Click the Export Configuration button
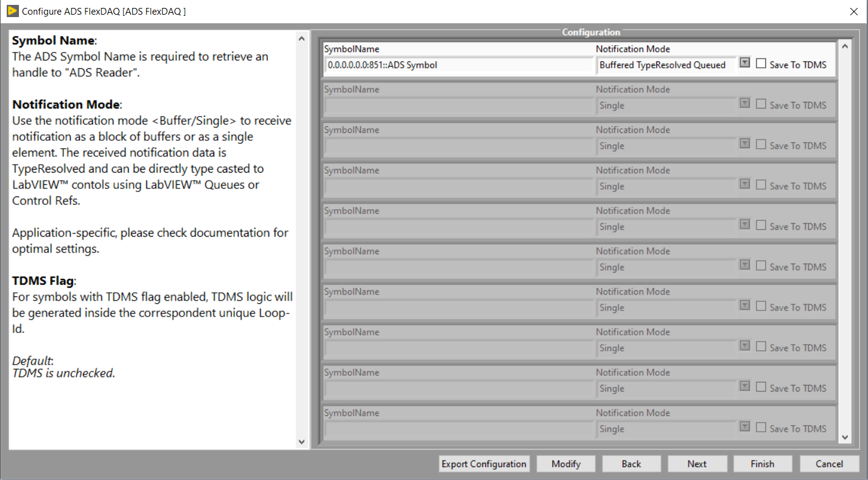Screen dimensions: 868x480 click(x=484, y=464)
